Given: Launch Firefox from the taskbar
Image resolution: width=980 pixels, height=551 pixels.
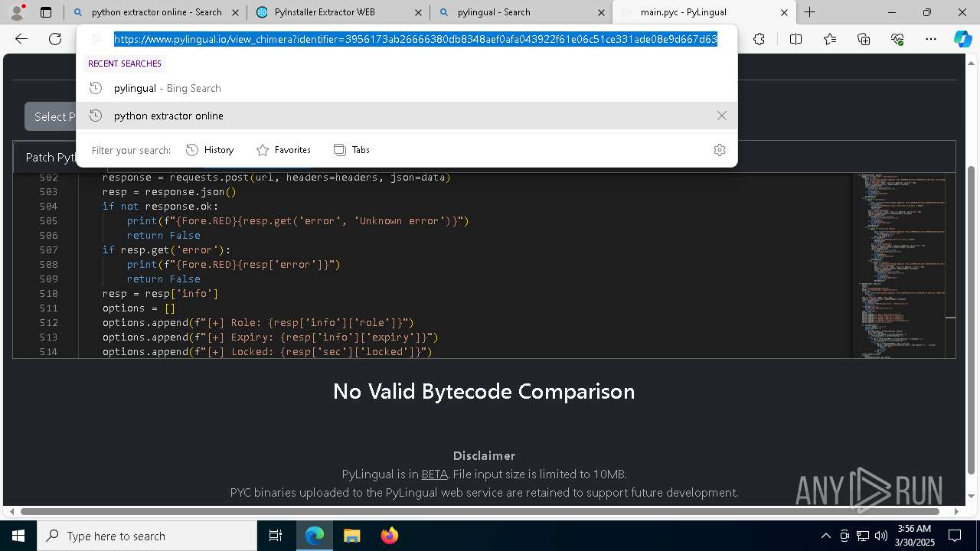Looking at the screenshot, I should click(x=389, y=536).
